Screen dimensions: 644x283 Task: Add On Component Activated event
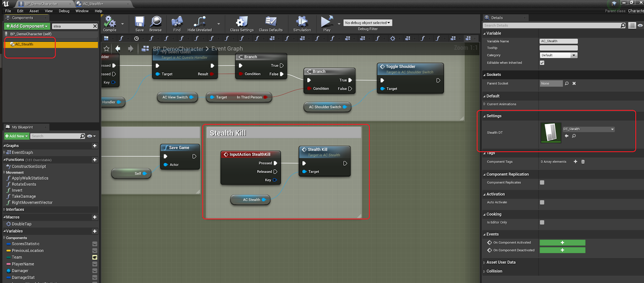pyautogui.click(x=562, y=243)
